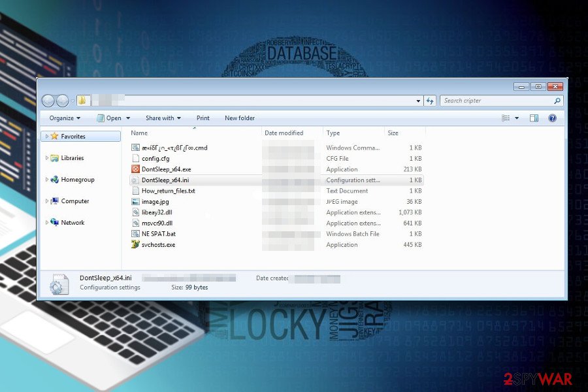588x392 pixels.
Task: Click the 1,073 KB size cell
Action: pyautogui.click(x=410, y=212)
